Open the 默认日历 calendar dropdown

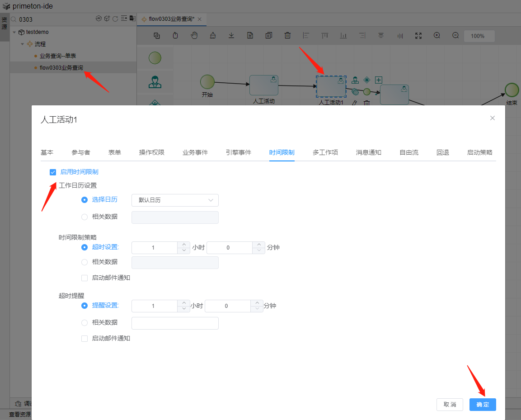point(175,200)
